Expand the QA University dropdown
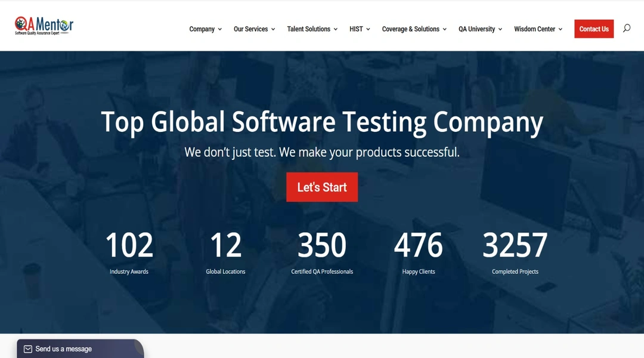 click(x=500, y=29)
